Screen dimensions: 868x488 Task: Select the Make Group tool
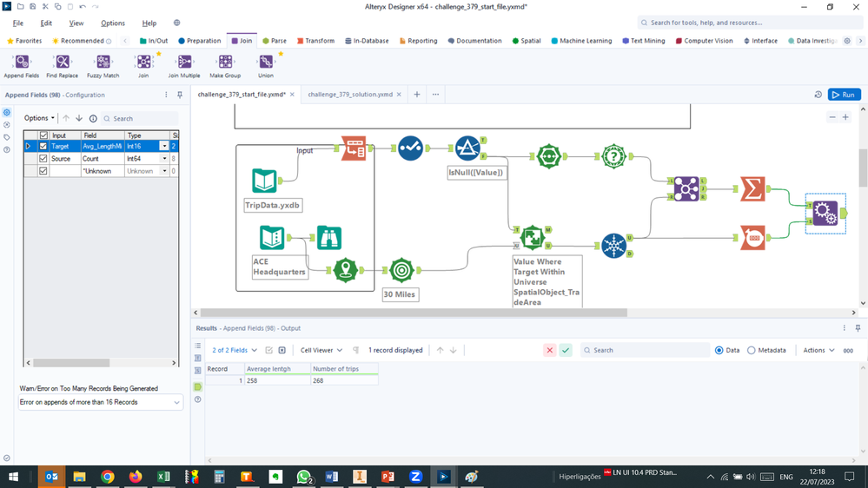225,66
